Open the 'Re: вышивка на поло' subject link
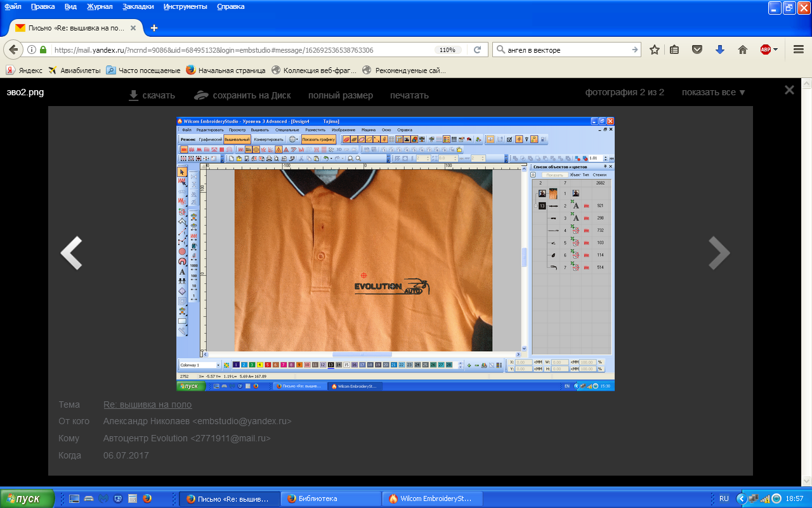Image resolution: width=812 pixels, height=508 pixels. coord(147,404)
